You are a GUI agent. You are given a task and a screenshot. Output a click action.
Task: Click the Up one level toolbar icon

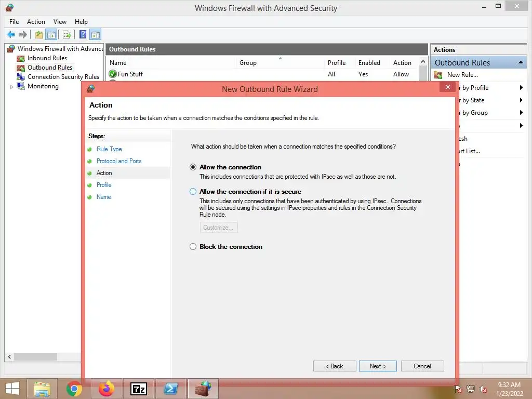tap(38, 34)
